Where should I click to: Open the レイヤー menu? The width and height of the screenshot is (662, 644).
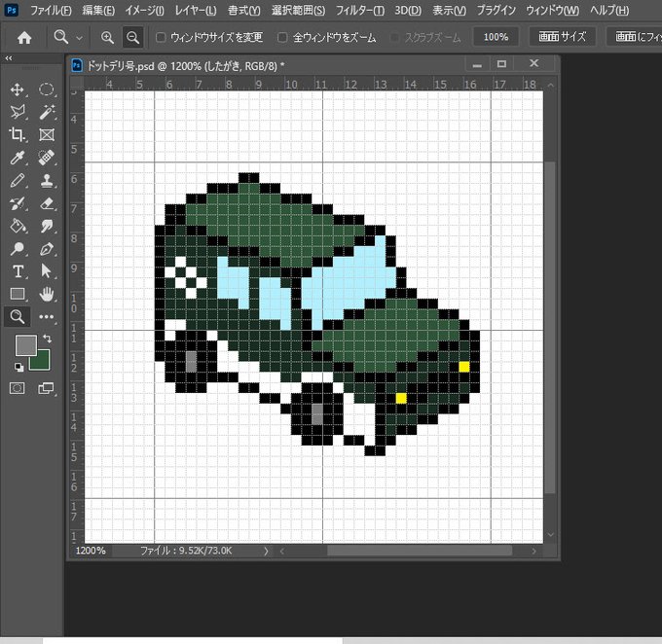coord(196,10)
